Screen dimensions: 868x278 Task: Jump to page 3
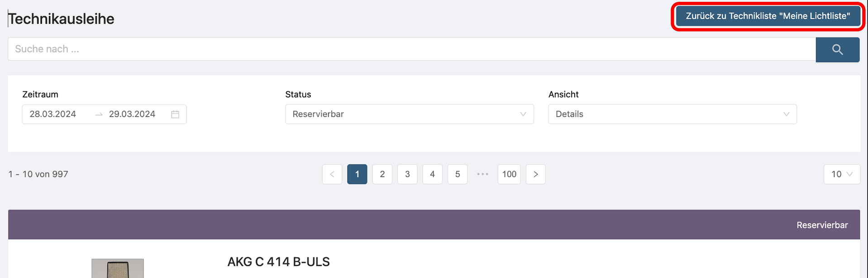(x=407, y=174)
